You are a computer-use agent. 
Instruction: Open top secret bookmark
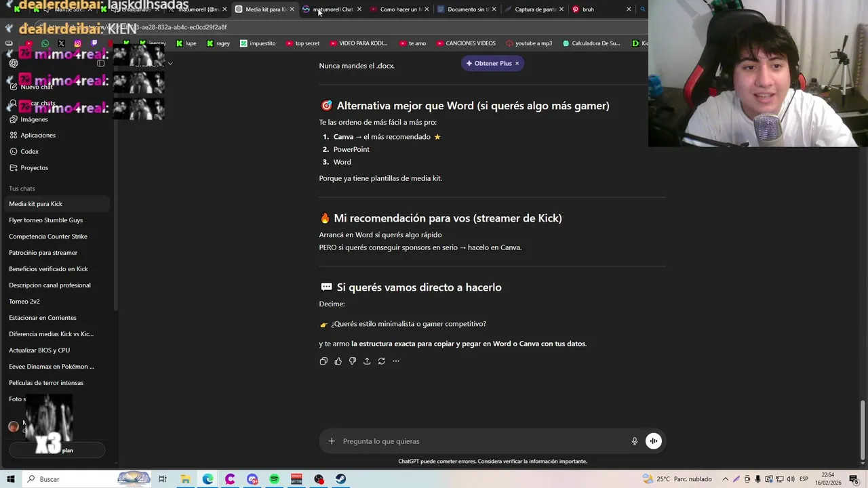(302, 43)
